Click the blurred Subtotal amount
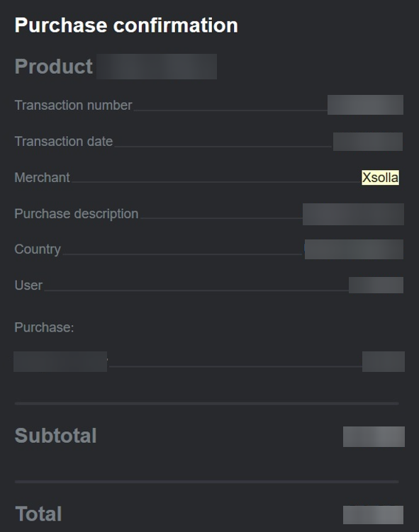419x532 pixels. pos(374,436)
